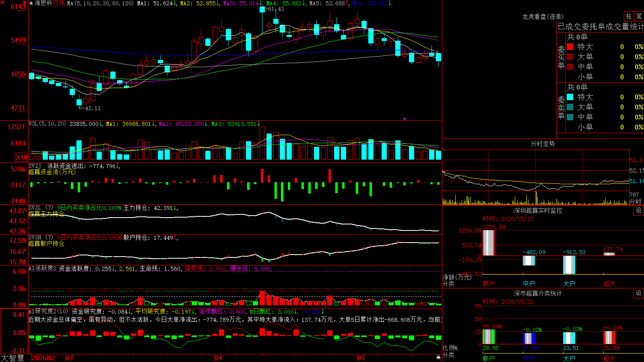Click the 时间: 2026/05/22 in 深圳超赢实时监控
This screenshot has width=644, height=362.
coord(508,219)
